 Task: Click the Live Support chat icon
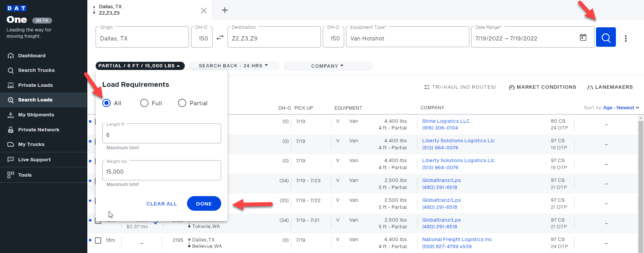click(x=10, y=160)
